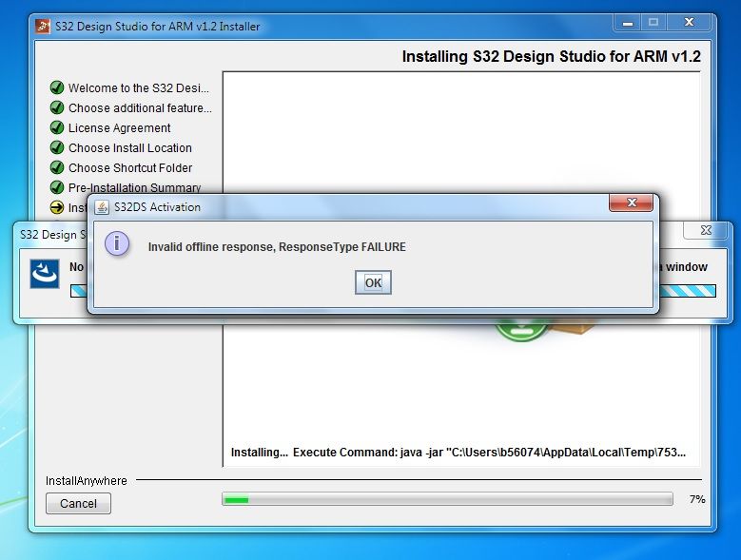Click 'Installing S32 Design Studio for ARM v1.2' heading

pyautogui.click(x=551, y=56)
